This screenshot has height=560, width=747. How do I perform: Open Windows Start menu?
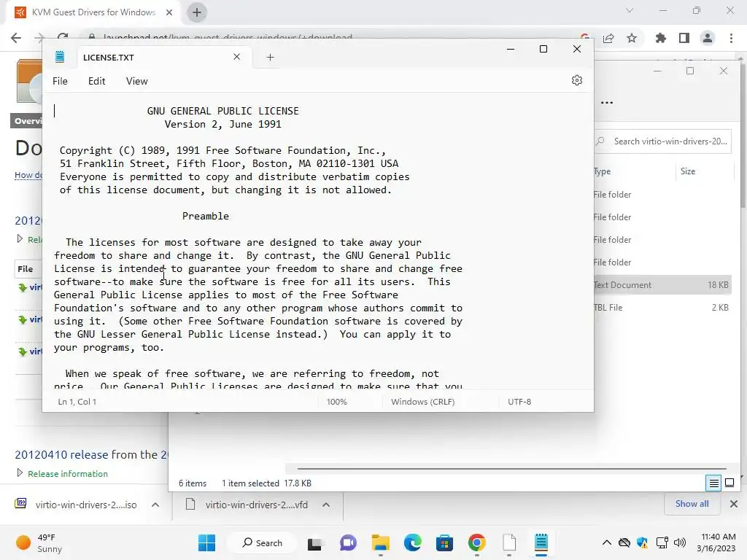pyautogui.click(x=206, y=542)
